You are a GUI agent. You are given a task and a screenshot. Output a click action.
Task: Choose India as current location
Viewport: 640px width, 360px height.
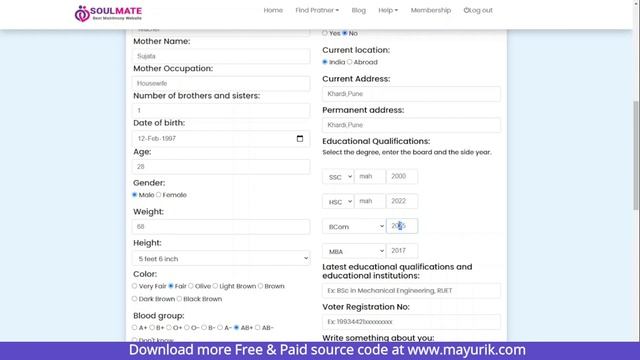pos(325,62)
